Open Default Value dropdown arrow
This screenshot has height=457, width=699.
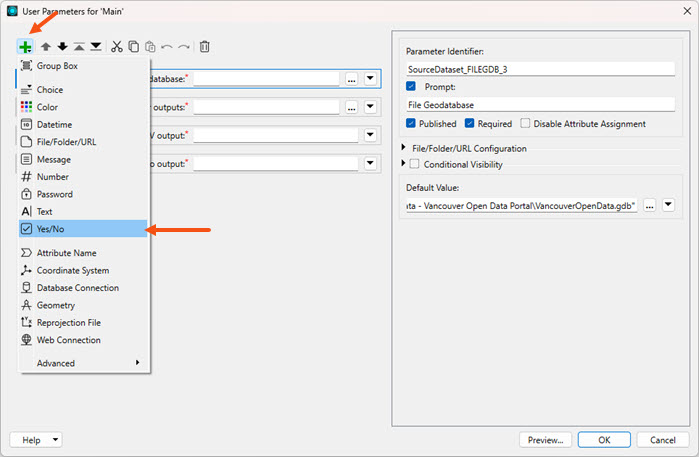(668, 205)
